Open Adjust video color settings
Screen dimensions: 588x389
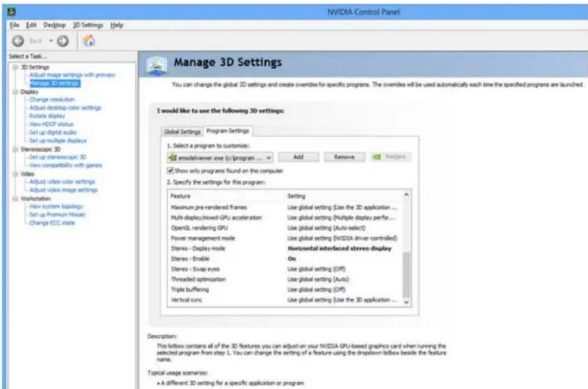(x=62, y=182)
